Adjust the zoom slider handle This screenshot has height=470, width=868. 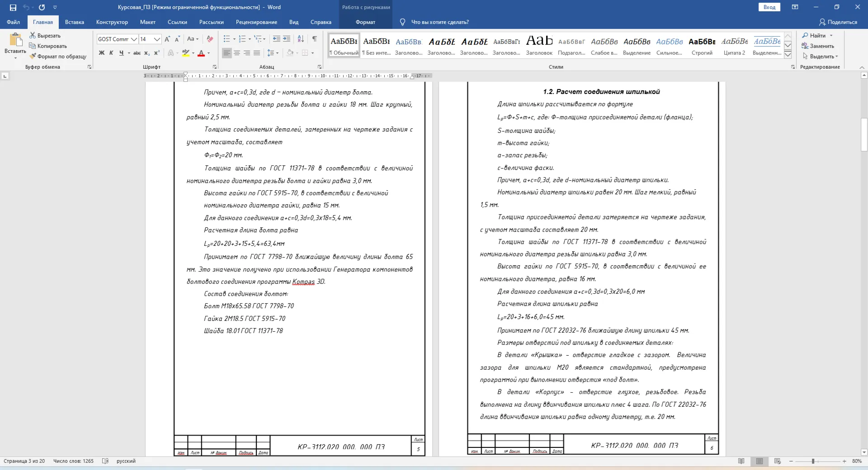[x=813, y=461]
